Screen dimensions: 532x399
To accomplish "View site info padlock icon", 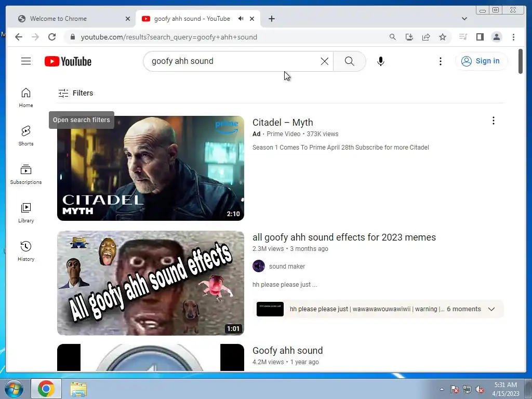I will point(72,37).
